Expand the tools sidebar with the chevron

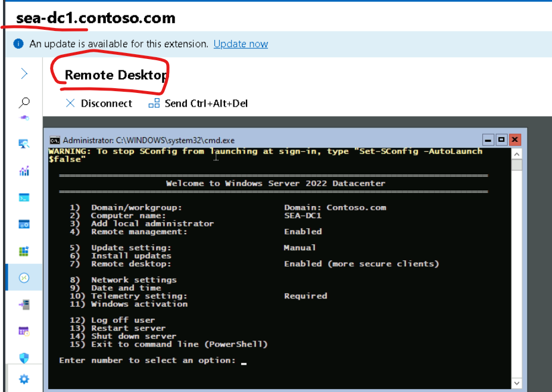pos(24,73)
